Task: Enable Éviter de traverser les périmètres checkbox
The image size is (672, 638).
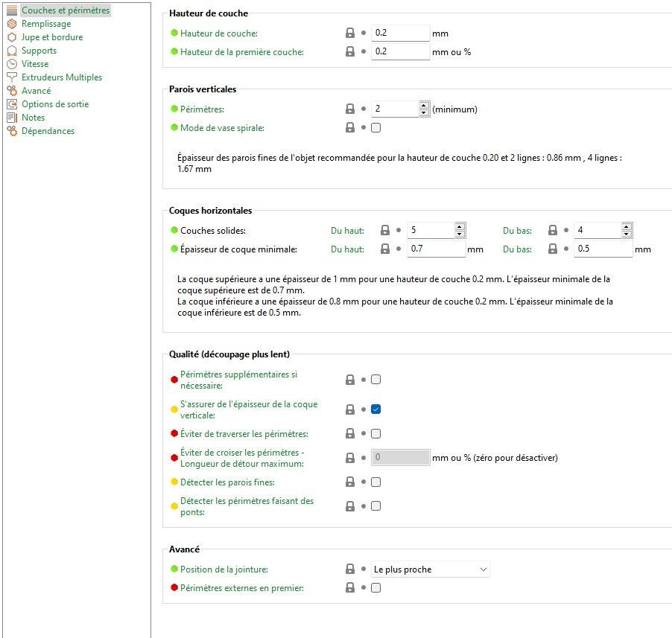Action: (x=375, y=434)
